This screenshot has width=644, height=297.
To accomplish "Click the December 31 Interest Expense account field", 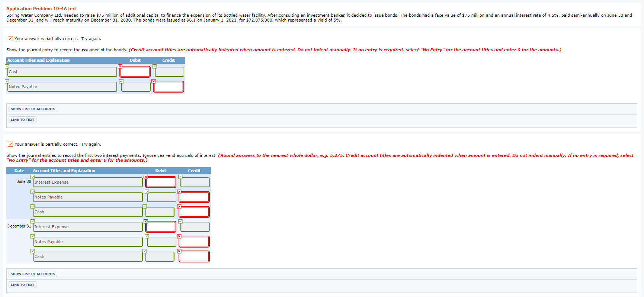I will [x=88, y=227].
